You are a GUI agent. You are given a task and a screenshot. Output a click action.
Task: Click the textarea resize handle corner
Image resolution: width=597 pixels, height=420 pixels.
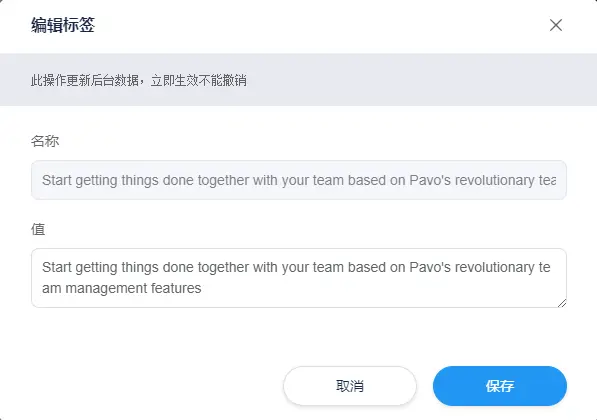[x=562, y=303]
